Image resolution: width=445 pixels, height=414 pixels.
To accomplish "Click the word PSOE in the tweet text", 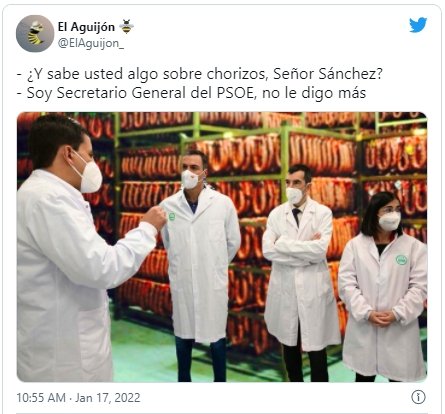I will pyautogui.click(x=235, y=93).
